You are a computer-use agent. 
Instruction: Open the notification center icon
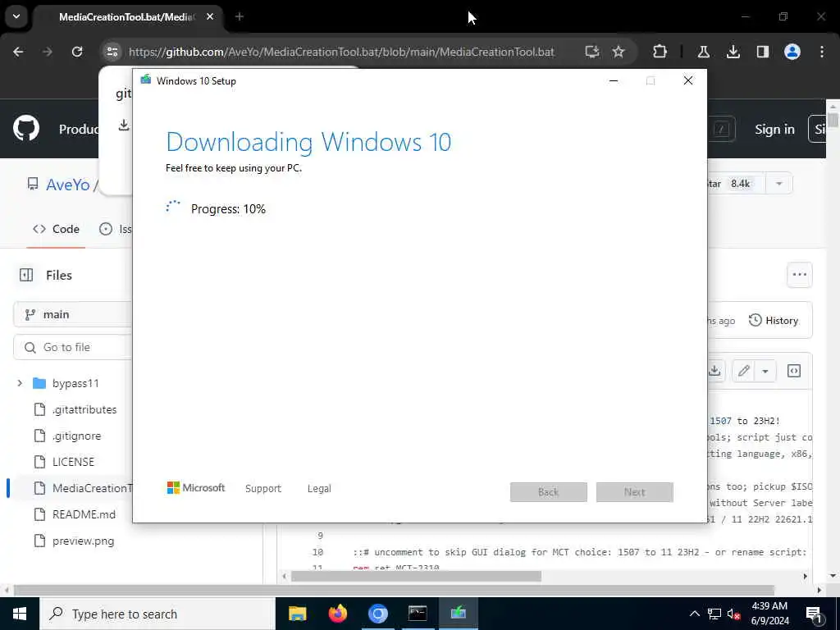[x=814, y=614]
